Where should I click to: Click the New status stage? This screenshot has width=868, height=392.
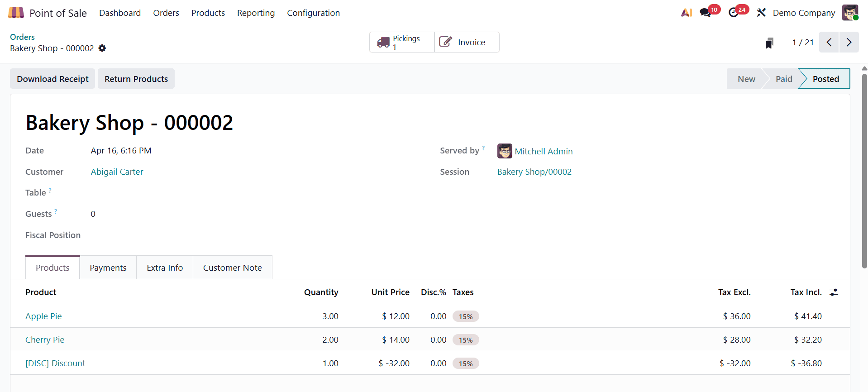pyautogui.click(x=746, y=79)
